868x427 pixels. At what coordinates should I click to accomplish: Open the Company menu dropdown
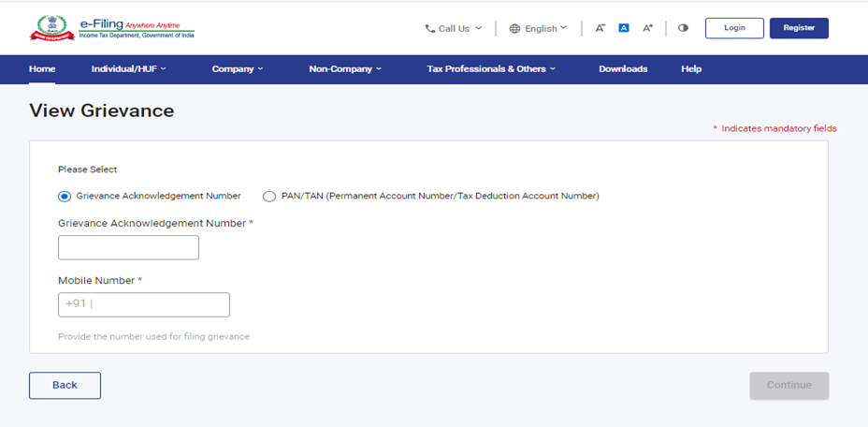pos(238,69)
